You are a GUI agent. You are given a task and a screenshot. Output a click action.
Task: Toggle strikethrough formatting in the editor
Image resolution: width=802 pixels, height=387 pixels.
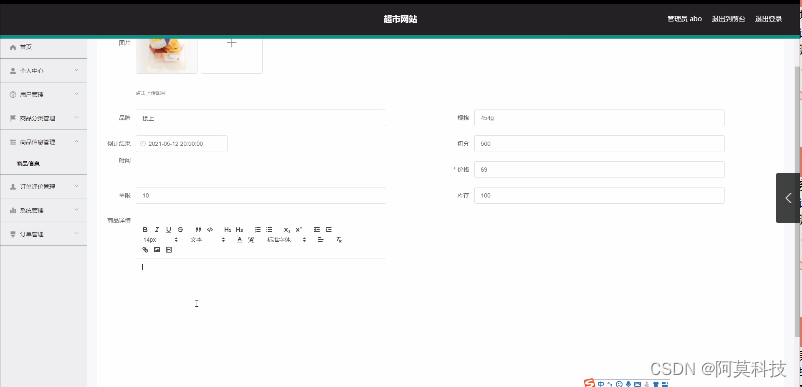point(180,230)
